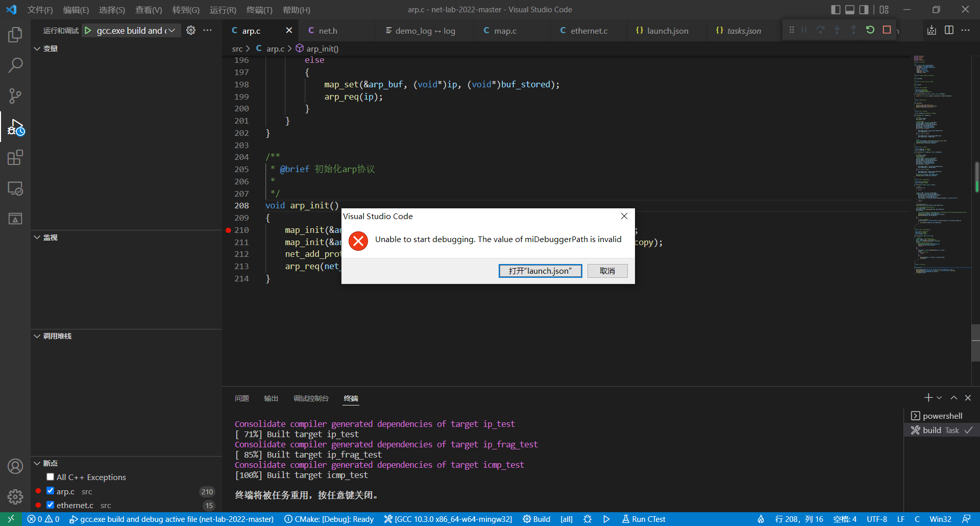Open Source Control view
Image resolution: width=980 pixels, height=526 pixels.
(15, 96)
